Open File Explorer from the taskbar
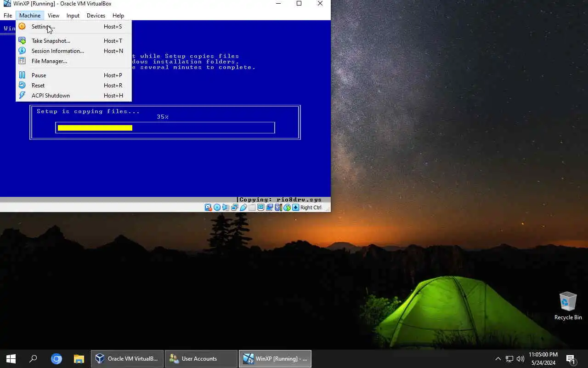Image resolution: width=588 pixels, height=368 pixels. (x=79, y=359)
